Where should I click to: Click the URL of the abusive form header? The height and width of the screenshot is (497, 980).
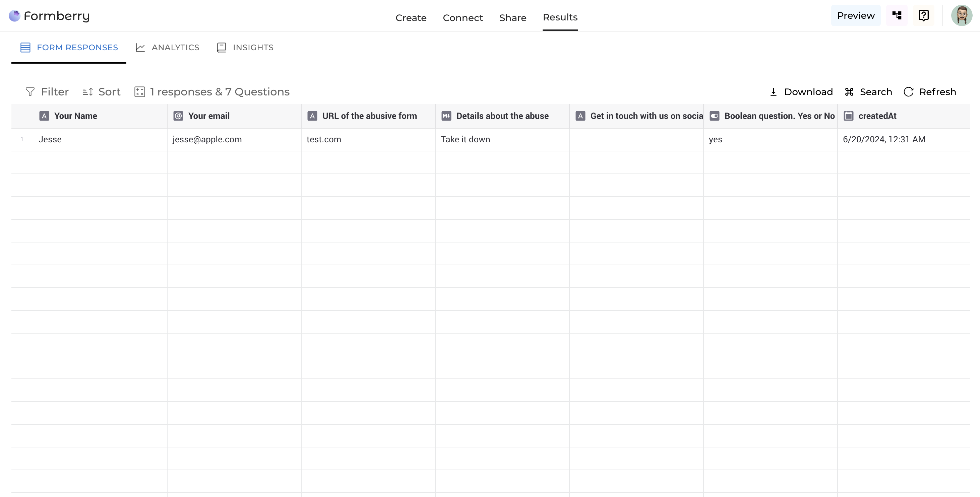[368, 116]
